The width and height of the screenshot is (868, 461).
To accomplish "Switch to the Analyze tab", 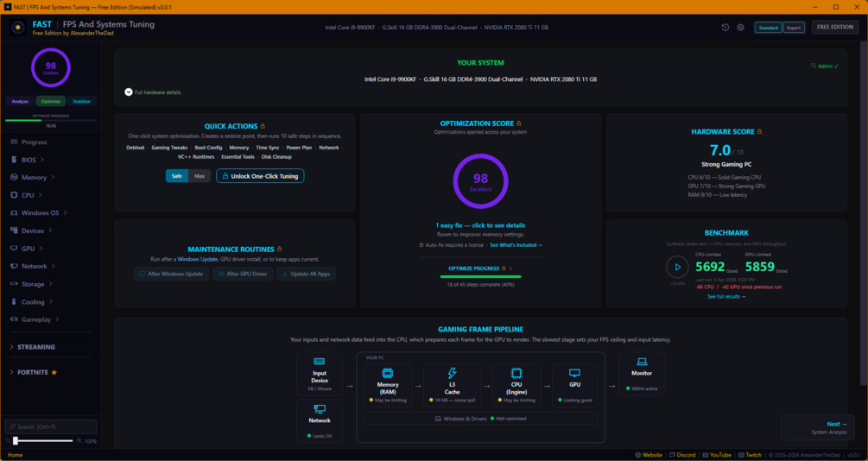I will coord(20,101).
